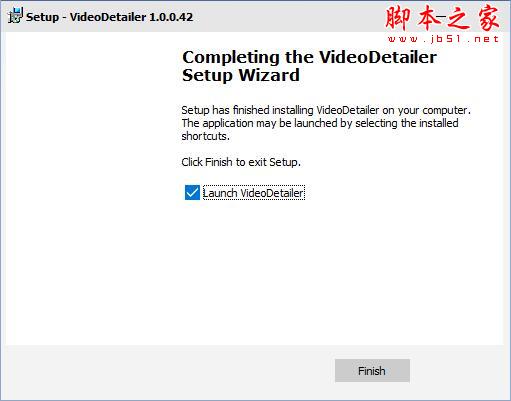
Task: Click the blue checkmark next to Launch VideoDetailer
Action: pyautogui.click(x=192, y=193)
